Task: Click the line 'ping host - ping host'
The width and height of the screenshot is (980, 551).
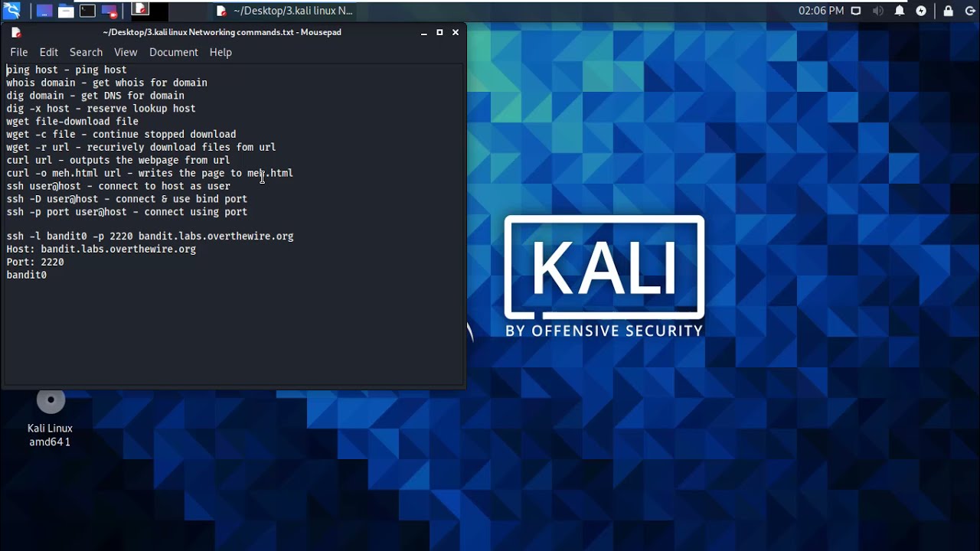Action: 67,70
